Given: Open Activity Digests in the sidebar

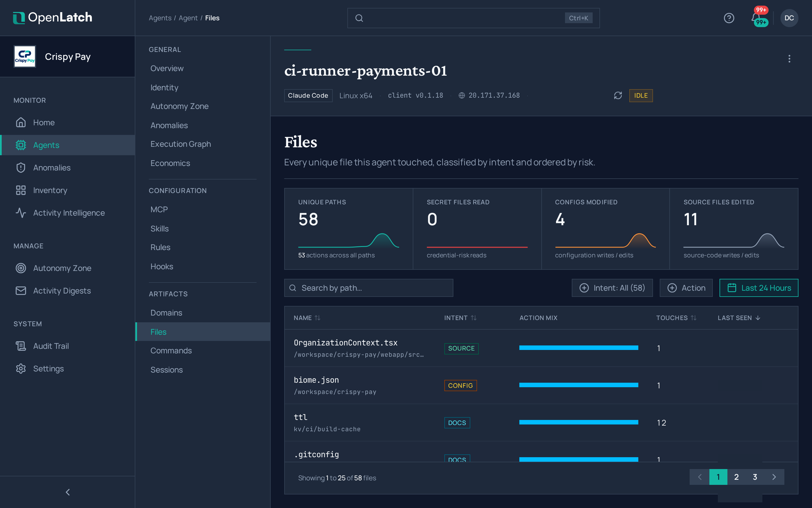Looking at the screenshot, I should coord(67,290).
